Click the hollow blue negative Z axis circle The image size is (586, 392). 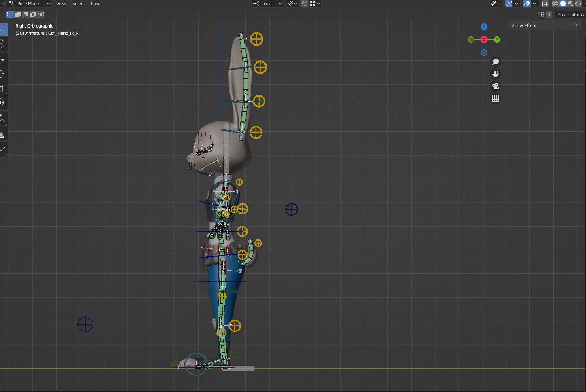click(x=484, y=53)
